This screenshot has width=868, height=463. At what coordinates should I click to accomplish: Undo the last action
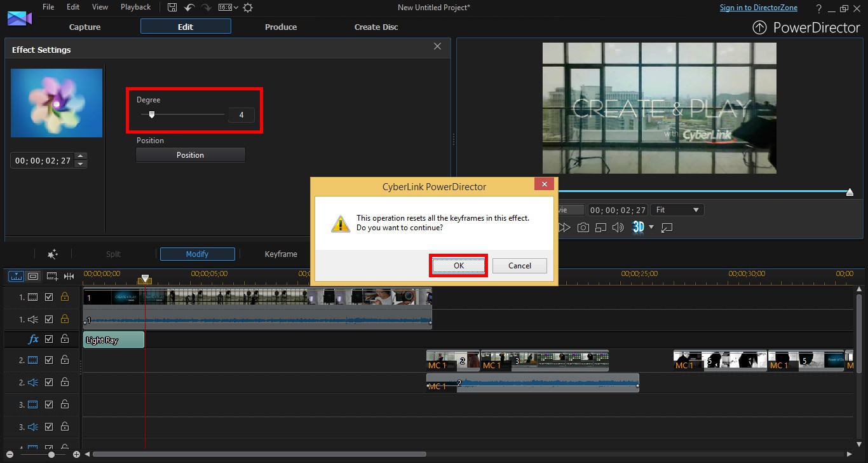(189, 8)
